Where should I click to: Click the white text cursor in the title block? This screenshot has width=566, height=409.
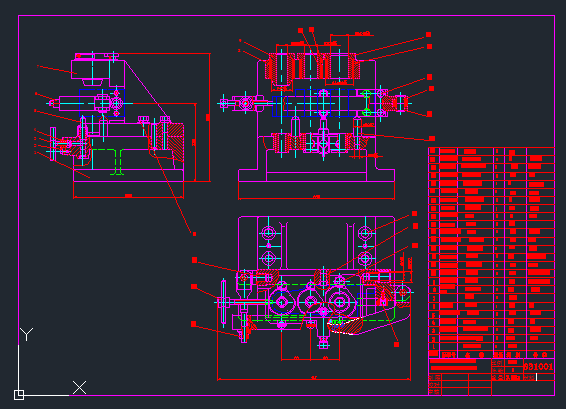tap(536, 377)
